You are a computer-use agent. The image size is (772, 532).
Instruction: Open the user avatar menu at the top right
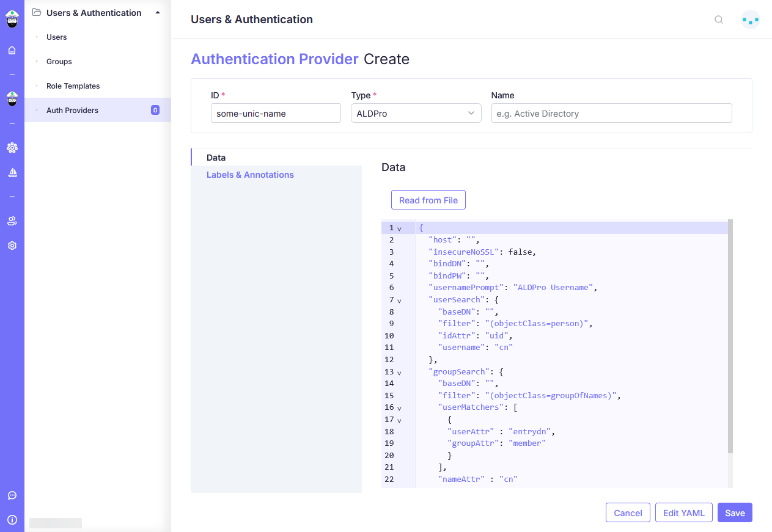(750, 20)
